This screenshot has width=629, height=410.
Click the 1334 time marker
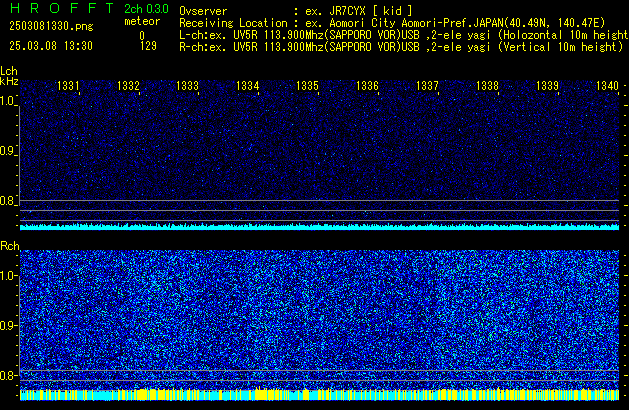tap(248, 86)
